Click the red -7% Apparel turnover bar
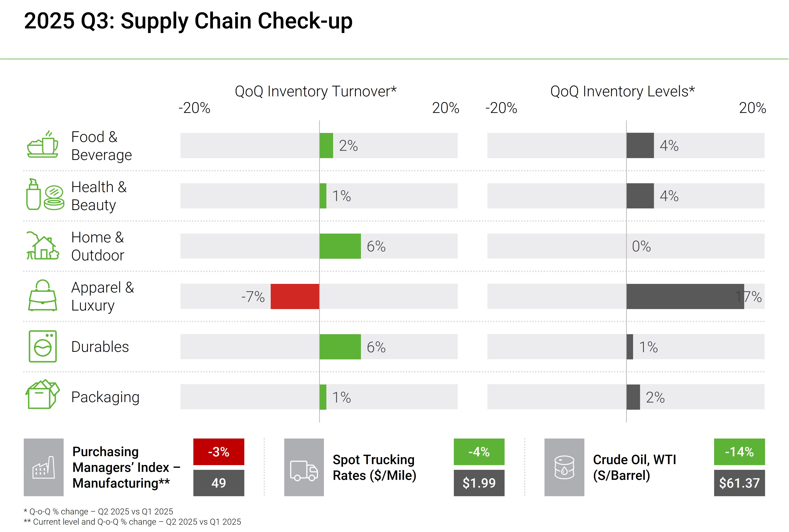The width and height of the screenshot is (789, 532). [295, 296]
